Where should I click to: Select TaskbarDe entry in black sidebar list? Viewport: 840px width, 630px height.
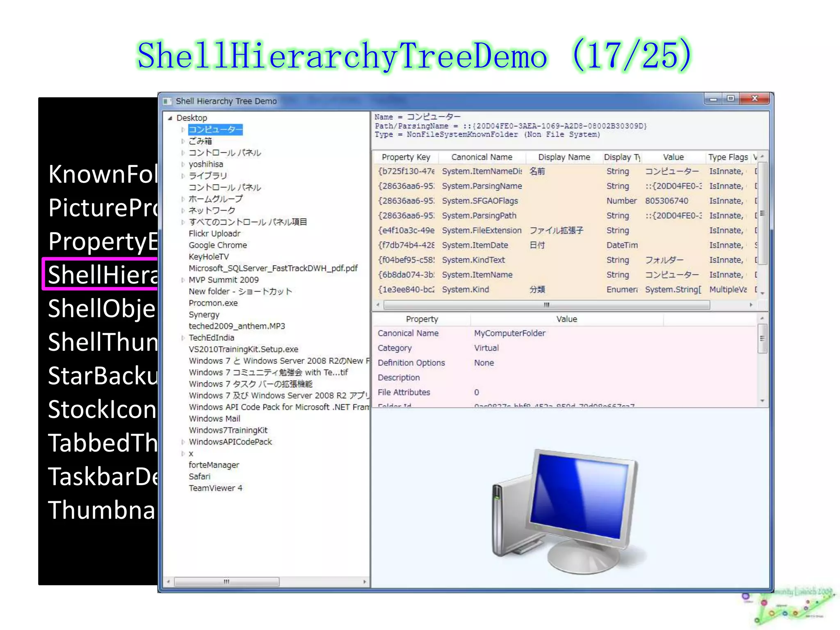(x=103, y=477)
